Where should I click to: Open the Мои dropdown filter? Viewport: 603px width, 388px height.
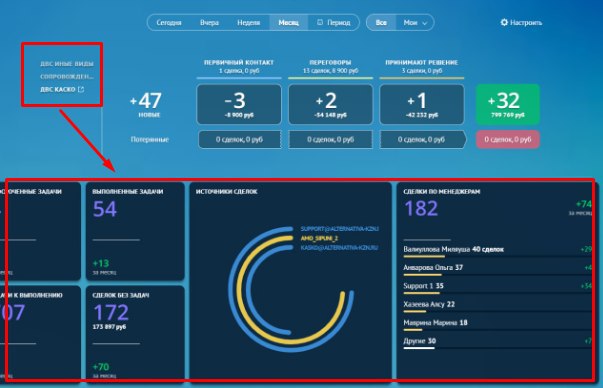click(415, 23)
